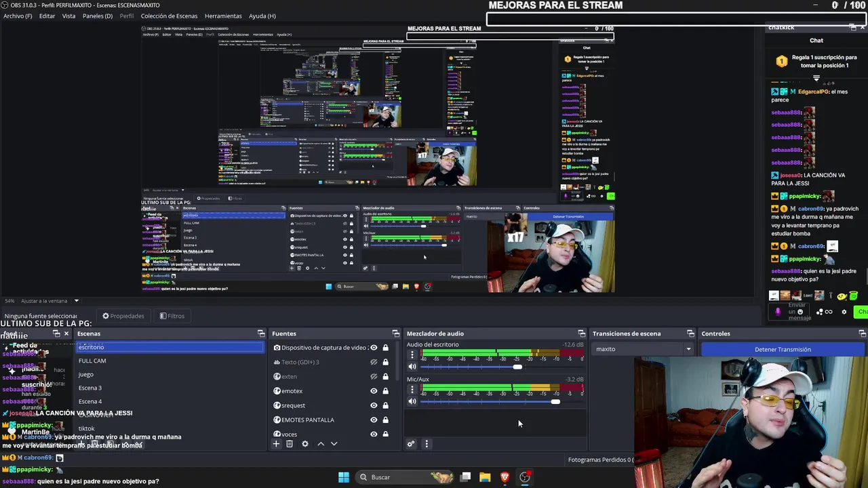Click OBS Studio taskbar icon
The image size is (868, 488).
[x=525, y=477]
